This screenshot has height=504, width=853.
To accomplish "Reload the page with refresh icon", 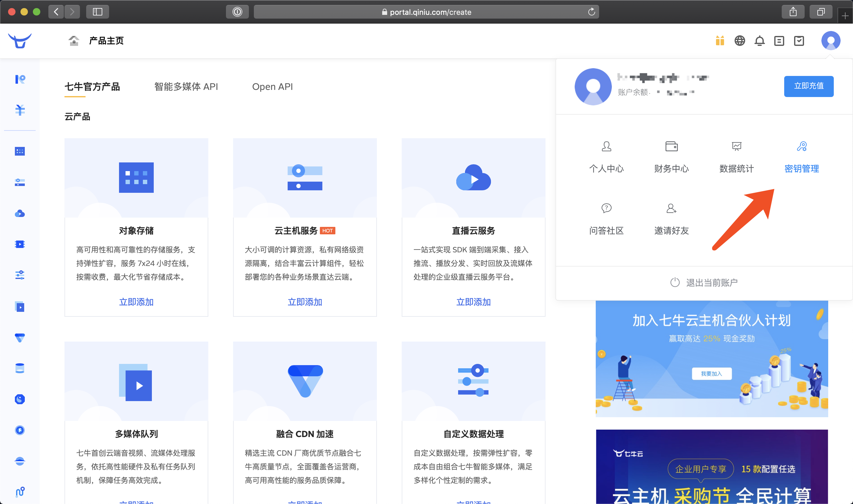I will point(591,12).
